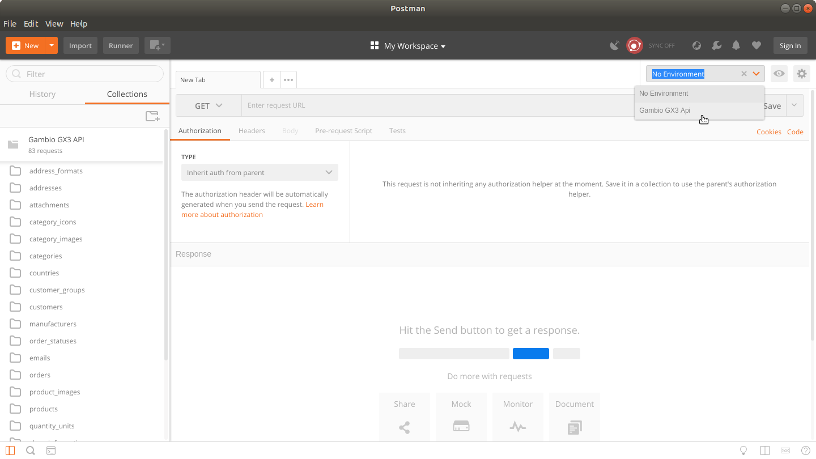Switch to the History tab

(42, 94)
